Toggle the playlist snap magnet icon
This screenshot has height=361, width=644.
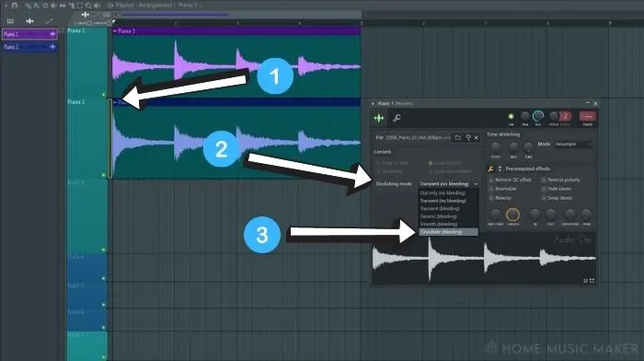pyautogui.click(x=16, y=6)
